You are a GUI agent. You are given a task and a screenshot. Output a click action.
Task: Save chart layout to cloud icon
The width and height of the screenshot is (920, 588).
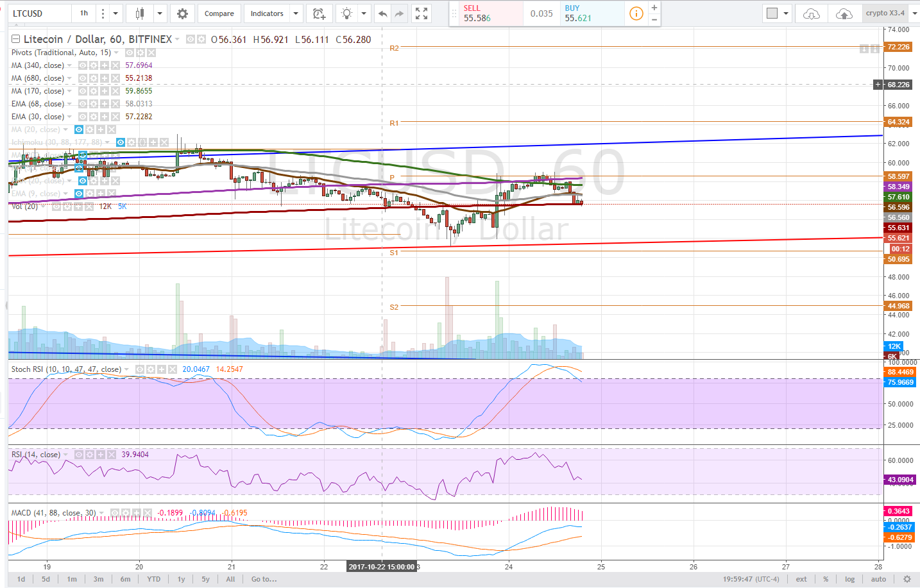pyautogui.click(x=844, y=13)
